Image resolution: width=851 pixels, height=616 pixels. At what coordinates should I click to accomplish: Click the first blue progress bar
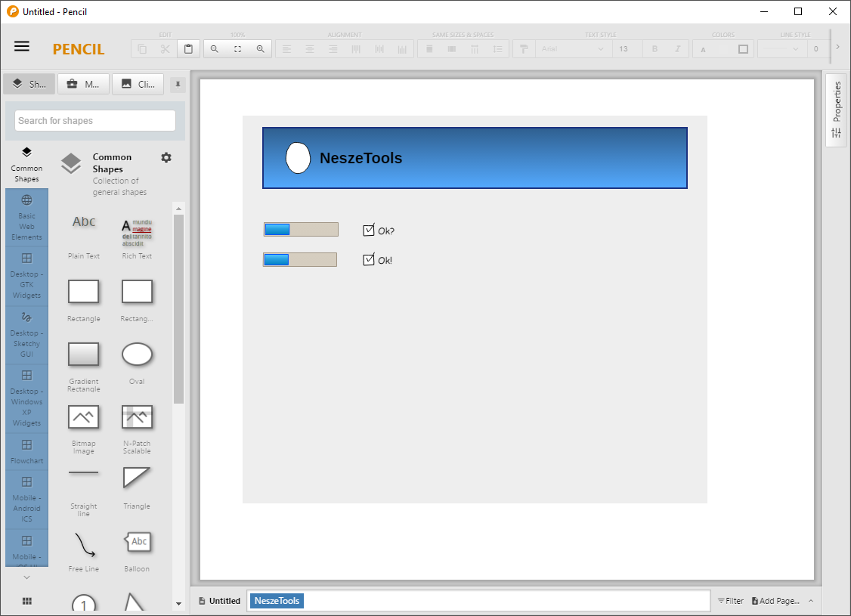coord(300,230)
